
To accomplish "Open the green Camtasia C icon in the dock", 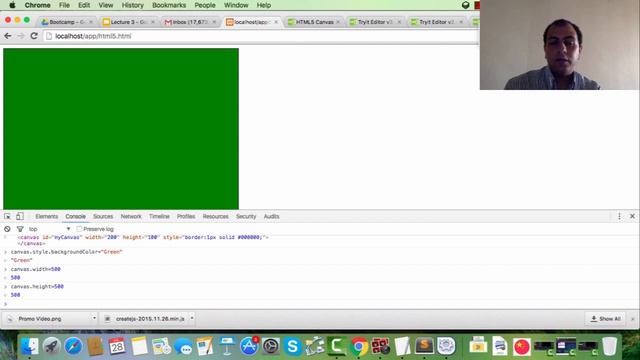I will click(337, 347).
